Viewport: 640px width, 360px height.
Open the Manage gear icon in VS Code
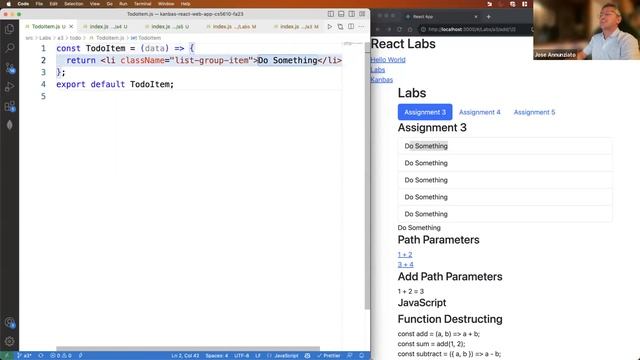(x=9, y=341)
